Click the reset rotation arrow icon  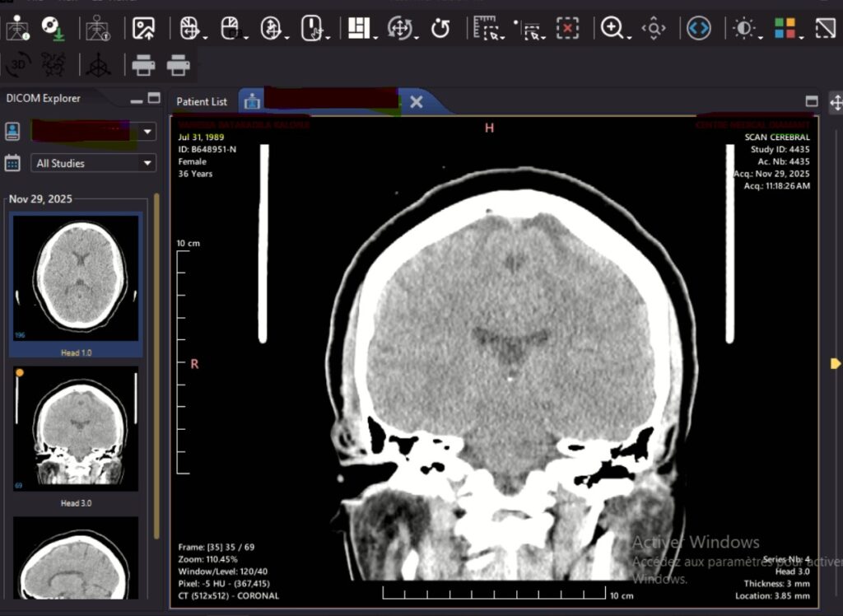point(440,29)
